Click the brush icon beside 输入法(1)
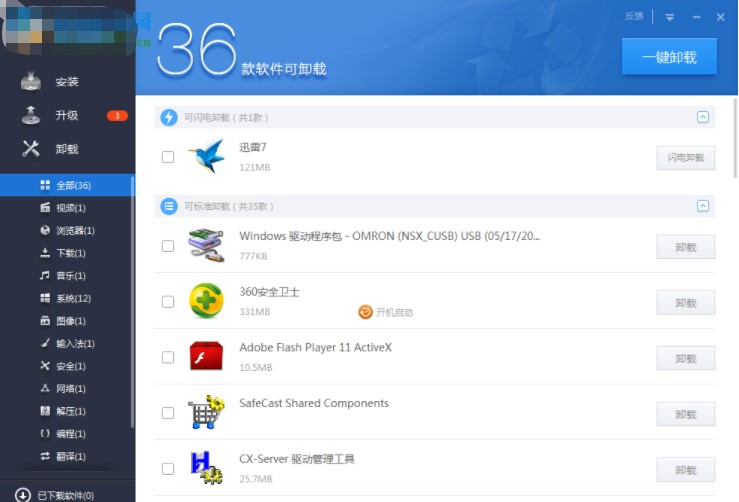 click(x=45, y=343)
